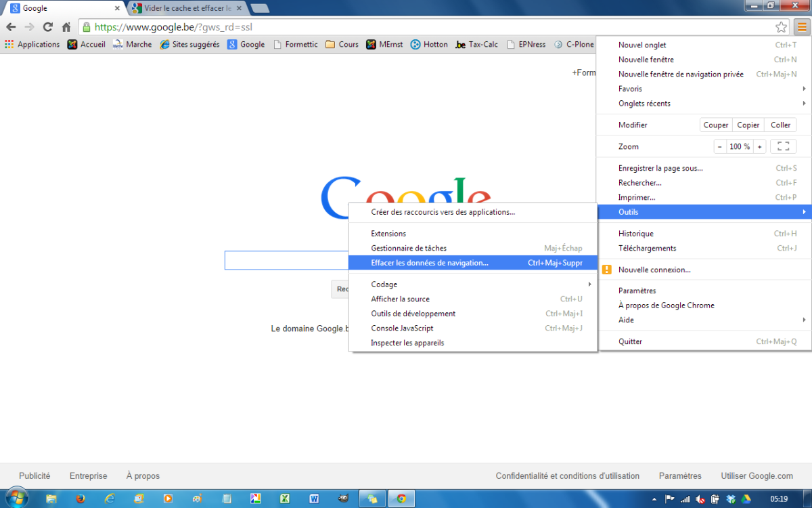The image size is (812, 508).
Task: Click the Coller button in menu
Action: pos(781,125)
